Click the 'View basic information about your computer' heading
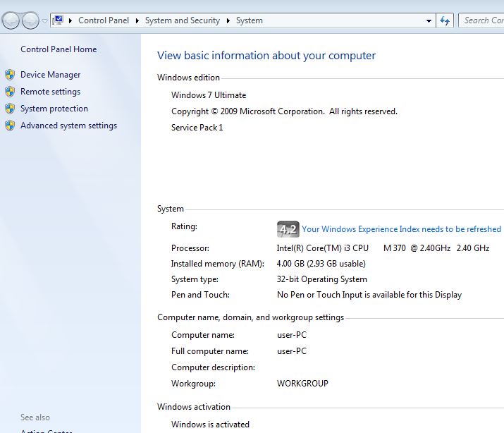Image resolution: width=504 pixels, height=433 pixels. [x=266, y=56]
